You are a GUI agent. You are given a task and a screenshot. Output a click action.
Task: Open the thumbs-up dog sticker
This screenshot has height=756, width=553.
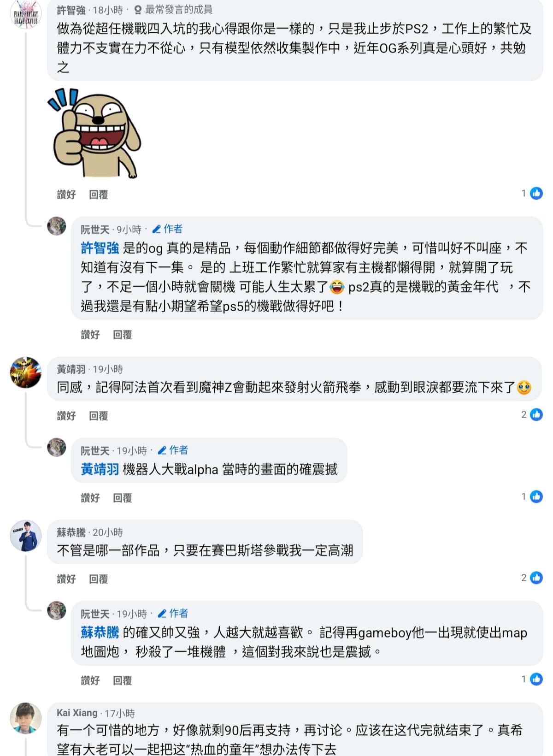click(94, 133)
